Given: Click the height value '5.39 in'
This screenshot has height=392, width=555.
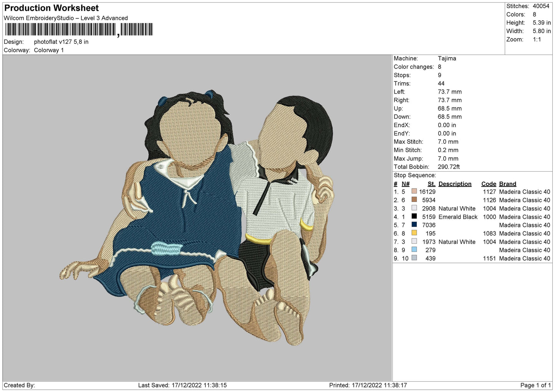Looking at the screenshot, I should (542, 23).
